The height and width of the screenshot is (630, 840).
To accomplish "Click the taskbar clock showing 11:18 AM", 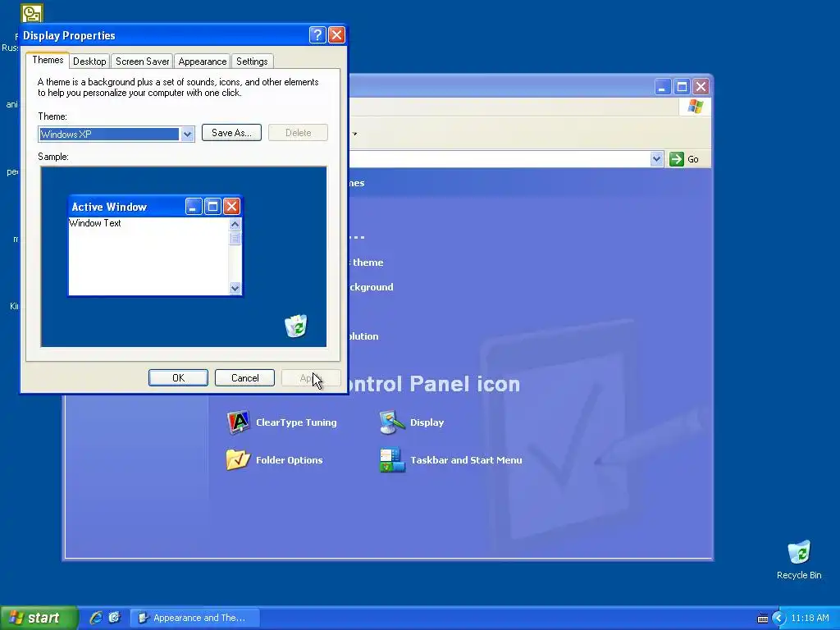I will pyautogui.click(x=810, y=618).
